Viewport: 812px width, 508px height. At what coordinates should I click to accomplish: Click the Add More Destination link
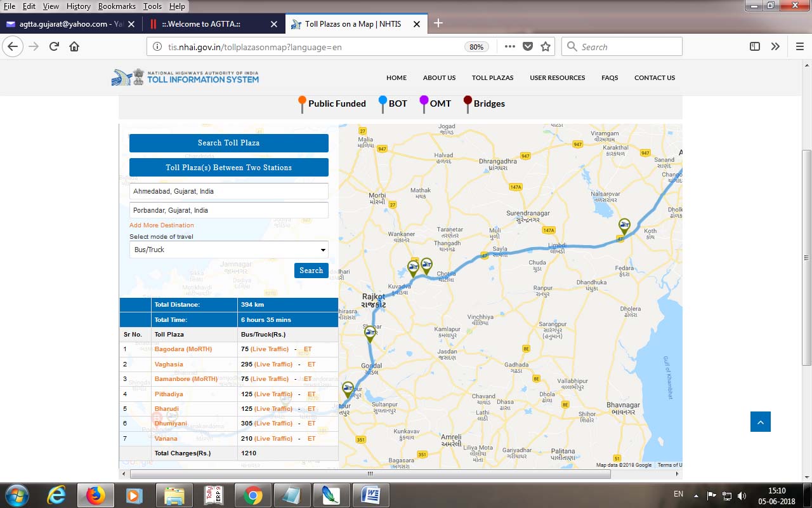tap(162, 225)
